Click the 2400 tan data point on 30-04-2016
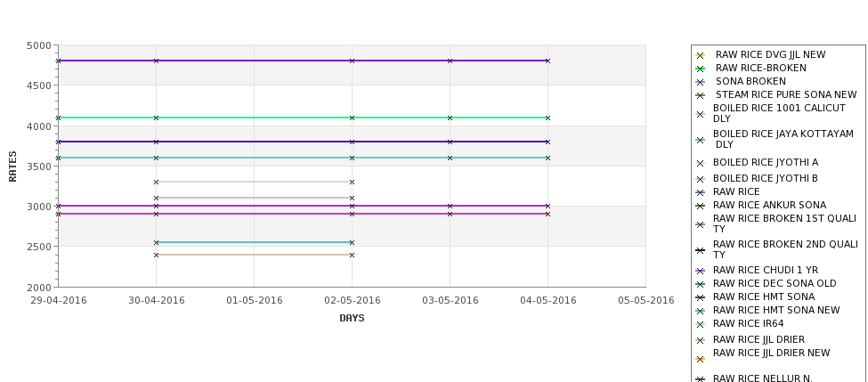Viewport: 868px width, 382px height. (156, 256)
